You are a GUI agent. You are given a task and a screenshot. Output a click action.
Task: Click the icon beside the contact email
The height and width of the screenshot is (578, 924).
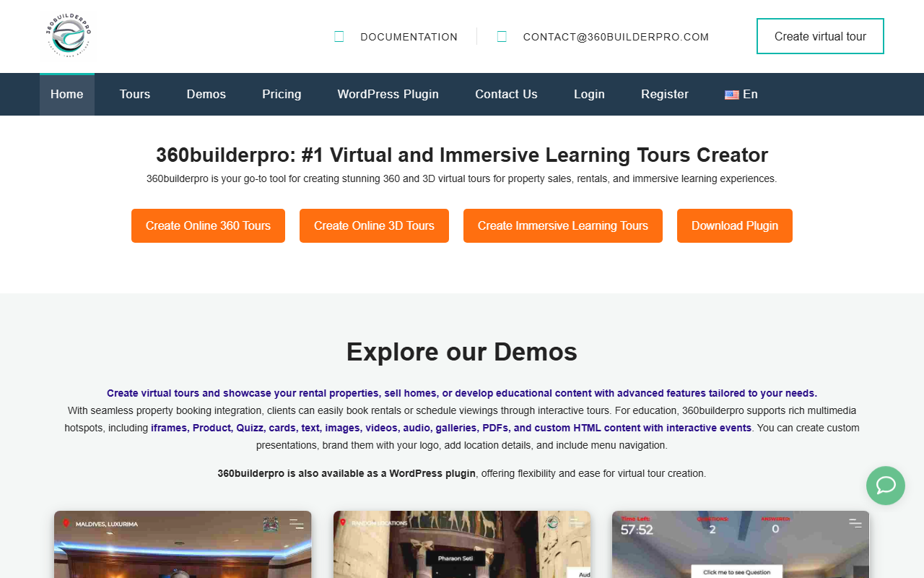[x=502, y=36]
